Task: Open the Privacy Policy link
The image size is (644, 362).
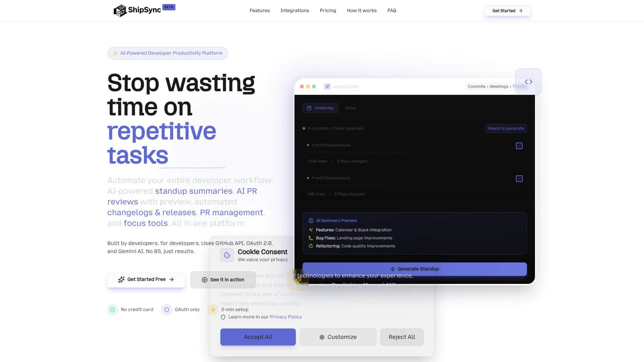Action: [x=285, y=317]
